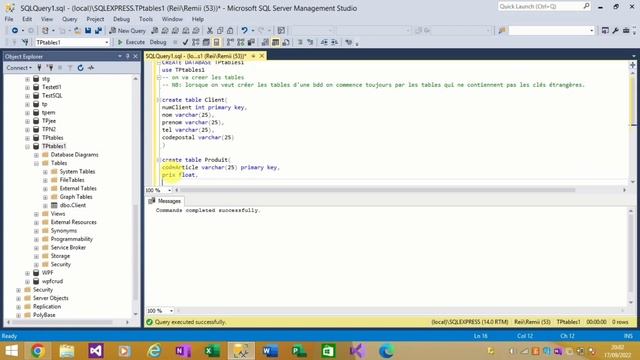Toggle IntelliSense Enabled icon
This screenshot has width=640, height=360.
(x=216, y=42)
